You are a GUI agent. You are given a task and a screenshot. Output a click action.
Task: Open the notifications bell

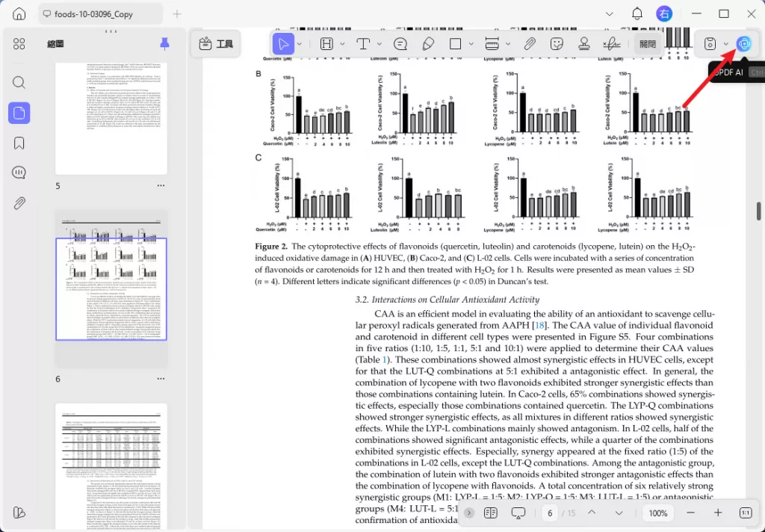tap(637, 13)
